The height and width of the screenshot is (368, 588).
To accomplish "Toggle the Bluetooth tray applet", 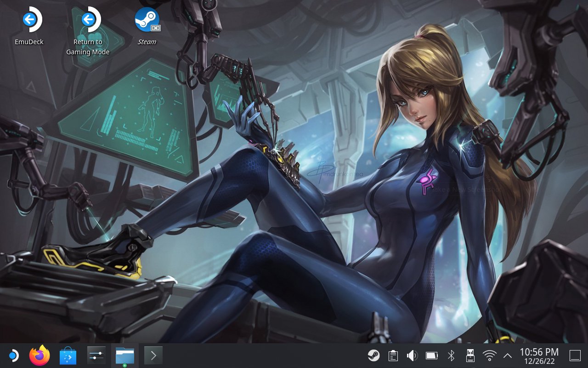I will click(x=451, y=356).
